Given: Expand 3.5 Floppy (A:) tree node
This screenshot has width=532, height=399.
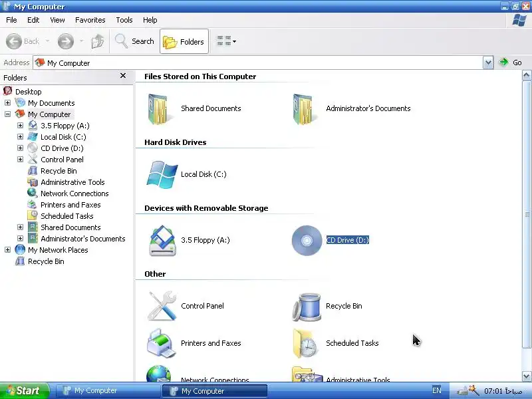Looking at the screenshot, I should coord(20,126).
